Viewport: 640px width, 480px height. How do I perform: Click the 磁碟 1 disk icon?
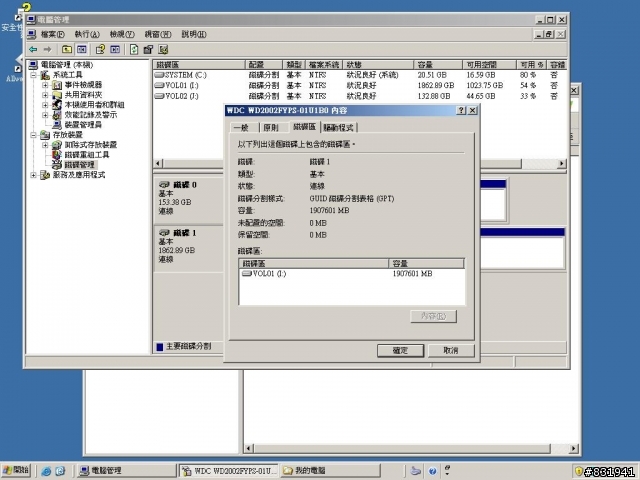click(164, 233)
